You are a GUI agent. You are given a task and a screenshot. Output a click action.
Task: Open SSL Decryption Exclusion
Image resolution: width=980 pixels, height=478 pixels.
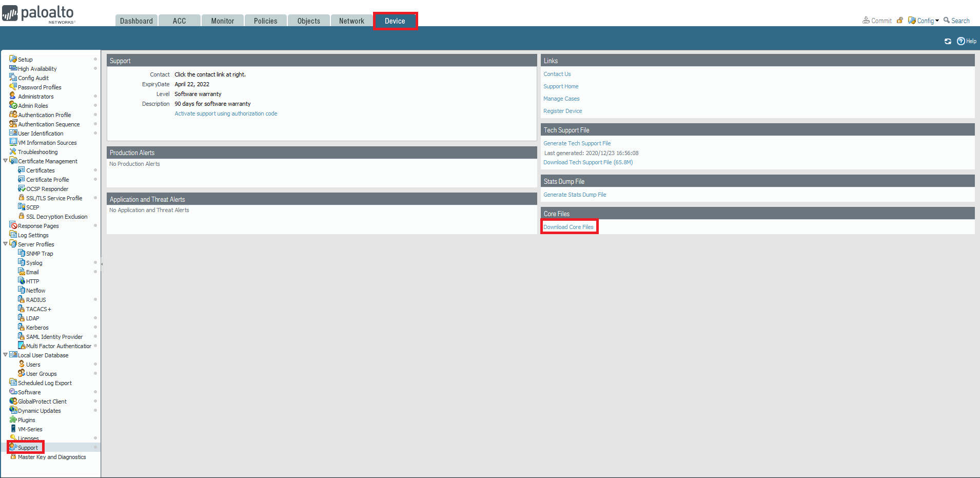tap(57, 217)
